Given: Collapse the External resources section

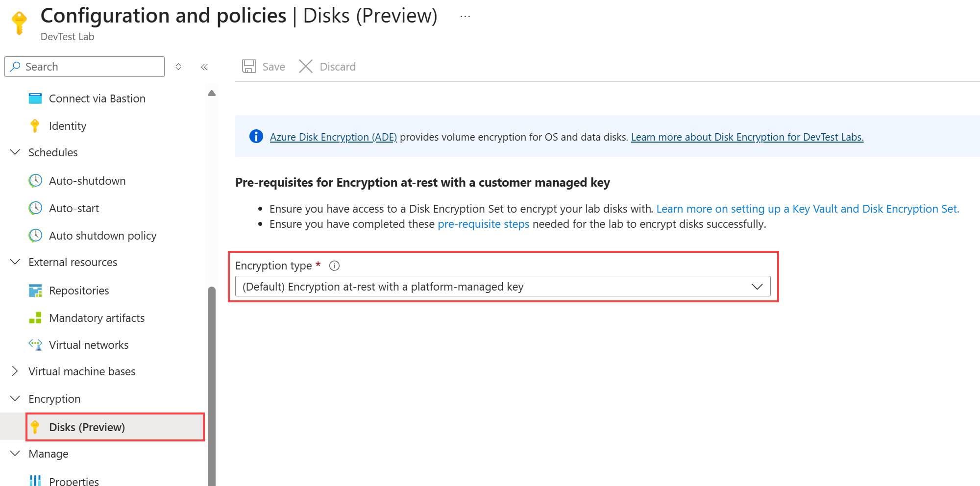Looking at the screenshot, I should [x=15, y=262].
